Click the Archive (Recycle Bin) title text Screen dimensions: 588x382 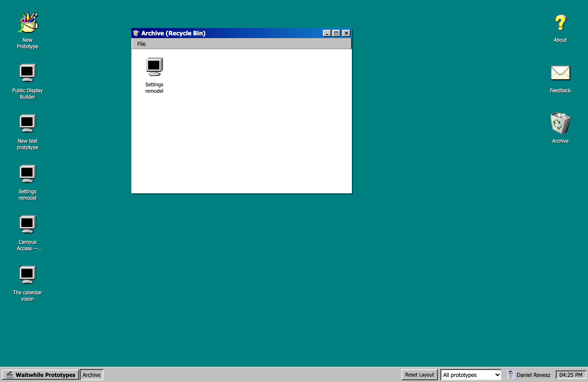click(x=173, y=33)
